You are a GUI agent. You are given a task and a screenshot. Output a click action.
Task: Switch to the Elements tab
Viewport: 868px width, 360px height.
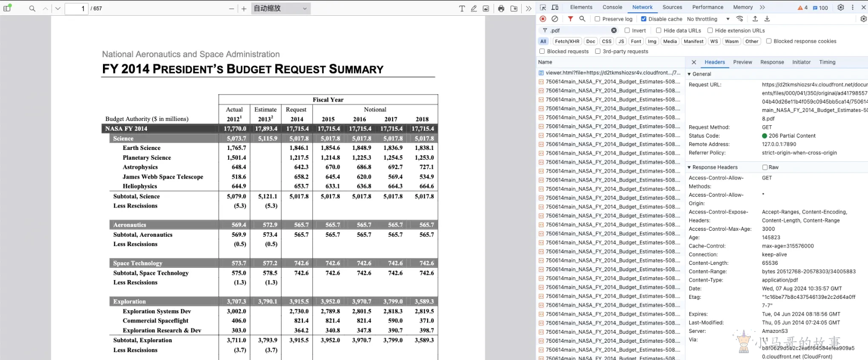point(581,7)
